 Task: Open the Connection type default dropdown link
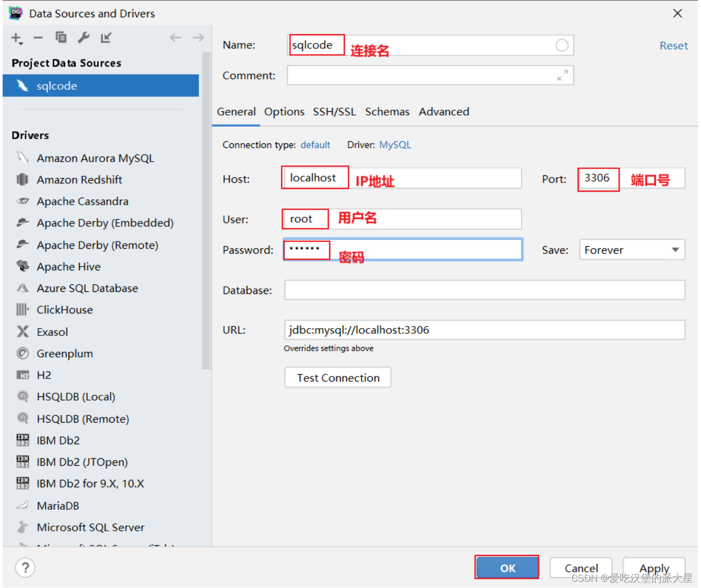pyautogui.click(x=315, y=145)
